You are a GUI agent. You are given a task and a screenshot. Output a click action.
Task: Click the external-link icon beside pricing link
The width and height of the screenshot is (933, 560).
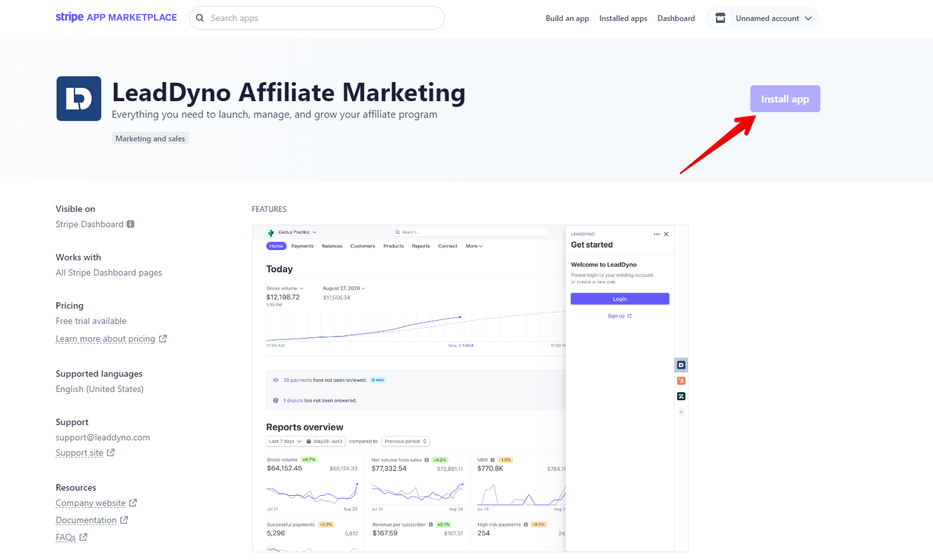pos(163,339)
